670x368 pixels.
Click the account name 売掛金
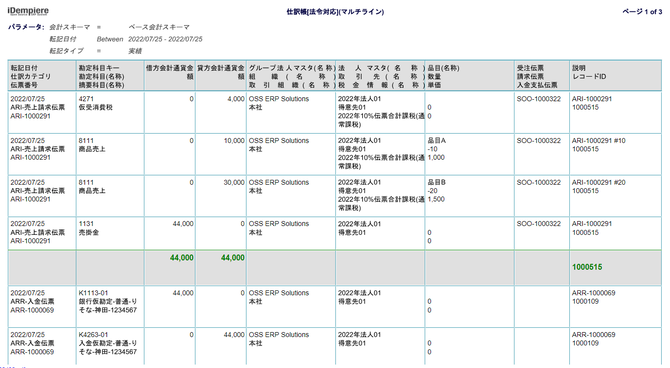(x=89, y=233)
